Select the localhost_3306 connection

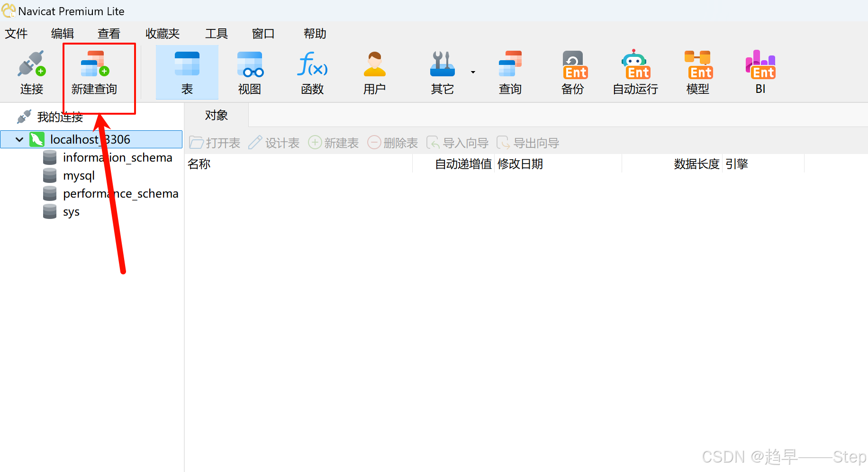click(x=91, y=139)
